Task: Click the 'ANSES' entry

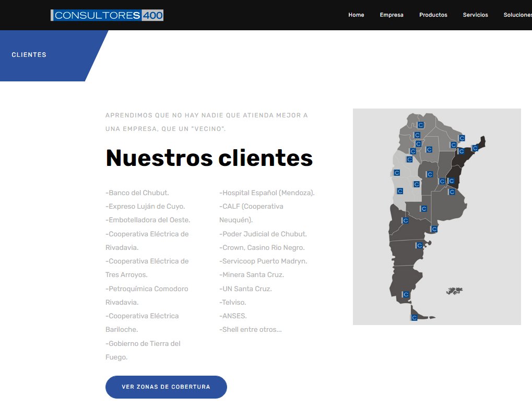Action: pyautogui.click(x=233, y=316)
